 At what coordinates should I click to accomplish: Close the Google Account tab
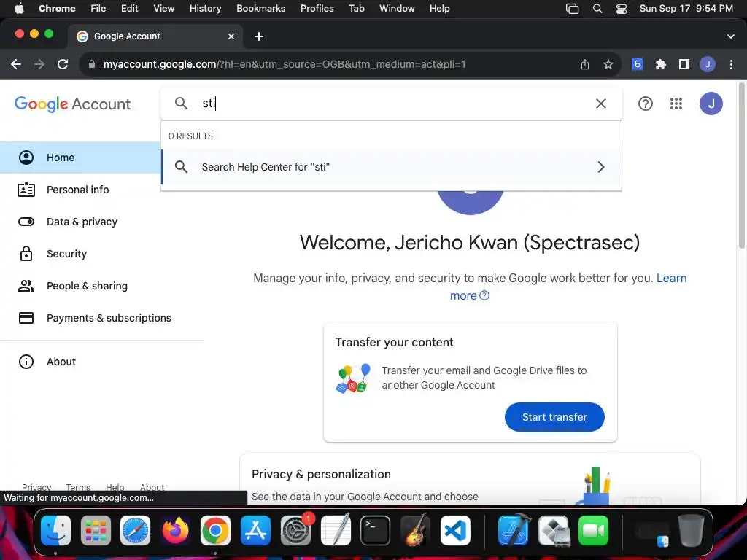click(231, 36)
